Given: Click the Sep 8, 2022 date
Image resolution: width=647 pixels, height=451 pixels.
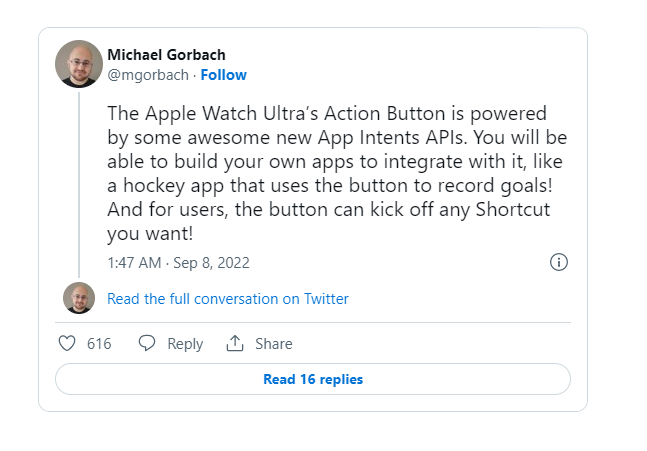Looking at the screenshot, I should click(x=213, y=263).
